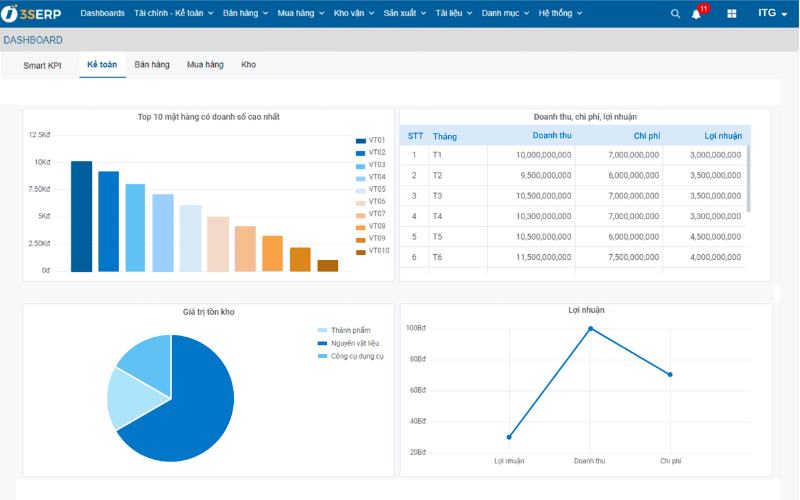800x500 pixels.
Task: Toggle VT01 series in bar chart legend
Action: (x=370, y=140)
